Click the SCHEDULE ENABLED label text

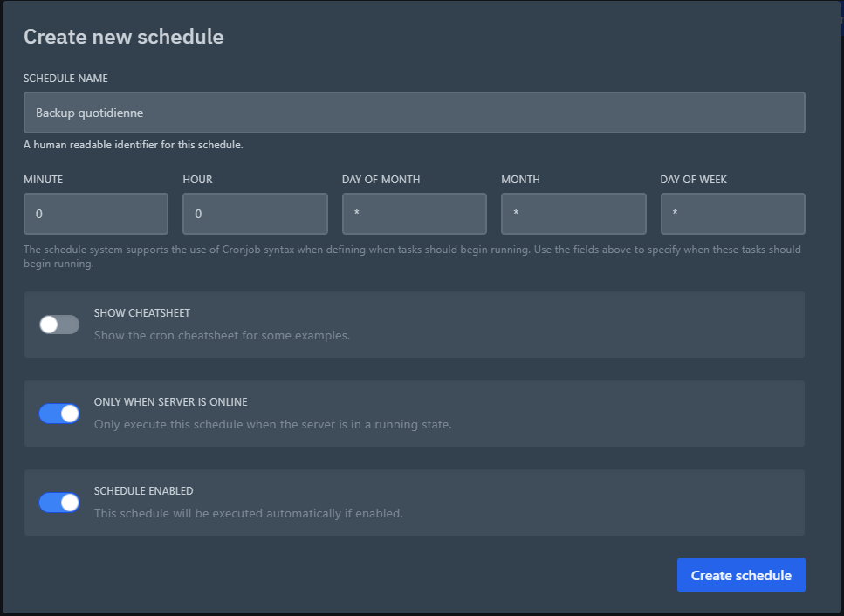(x=143, y=491)
